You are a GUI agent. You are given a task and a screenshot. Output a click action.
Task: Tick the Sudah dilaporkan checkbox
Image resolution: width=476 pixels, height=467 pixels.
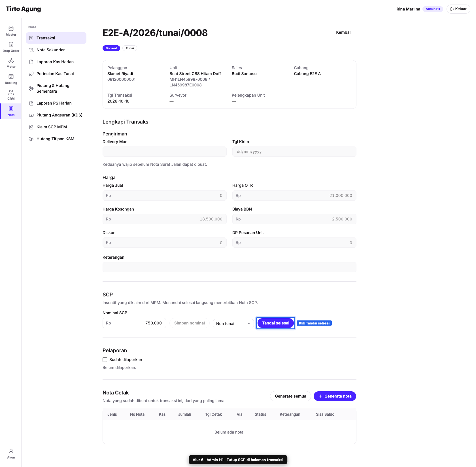pos(105,360)
